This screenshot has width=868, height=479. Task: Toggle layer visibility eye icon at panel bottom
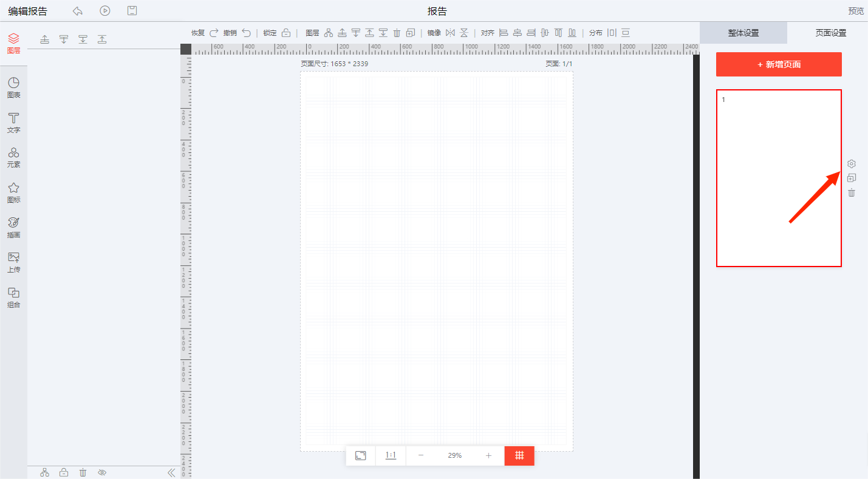(102, 472)
